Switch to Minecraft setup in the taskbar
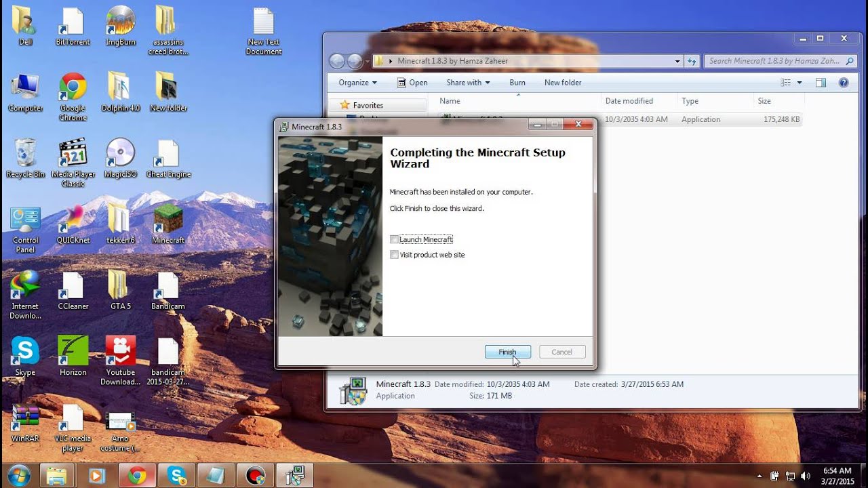The width and height of the screenshot is (868, 488). point(296,476)
